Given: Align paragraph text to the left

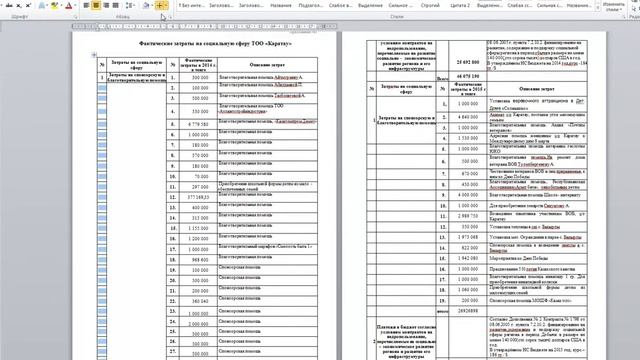Looking at the screenshot, I should [x=86, y=5].
